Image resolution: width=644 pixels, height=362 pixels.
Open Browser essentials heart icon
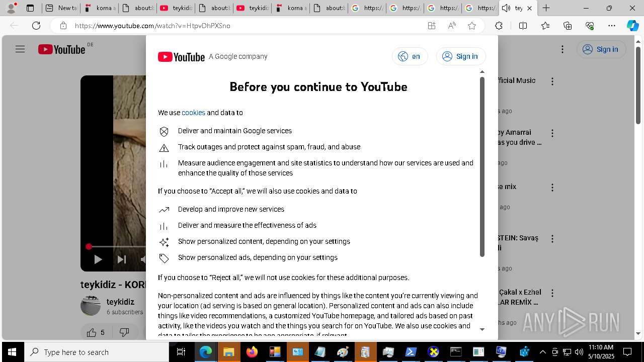click(x=590, y=26)
